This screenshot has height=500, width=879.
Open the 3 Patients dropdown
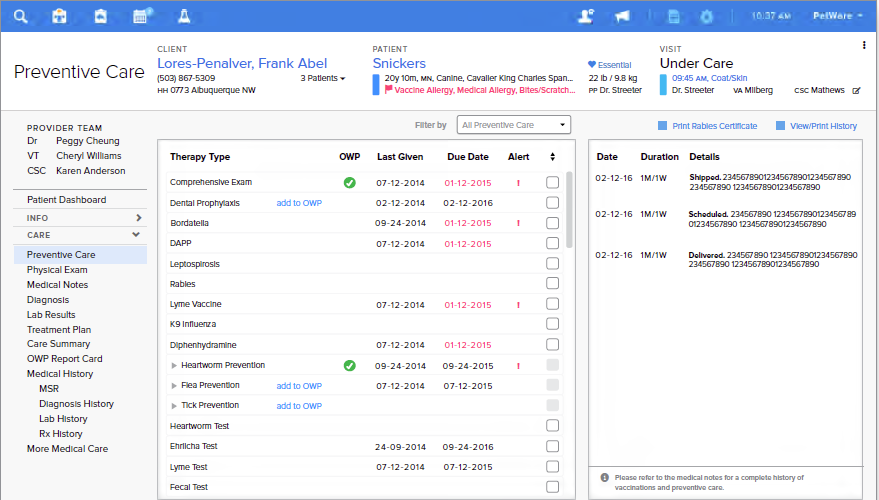(323, 78)
